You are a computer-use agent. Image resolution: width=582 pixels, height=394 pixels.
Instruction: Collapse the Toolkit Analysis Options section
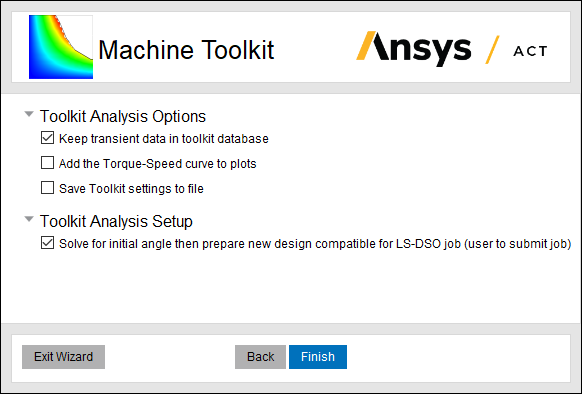click(29, 114)
